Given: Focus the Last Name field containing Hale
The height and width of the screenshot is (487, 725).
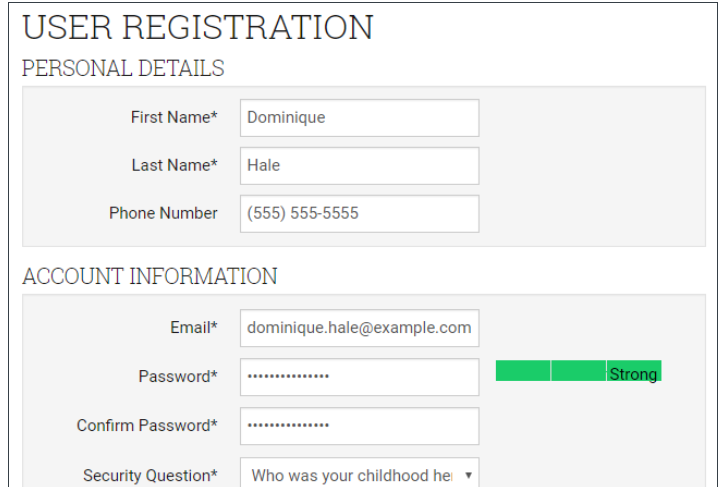Looking at the screenshot, I should pyautogui.click(x=359, y=166).
